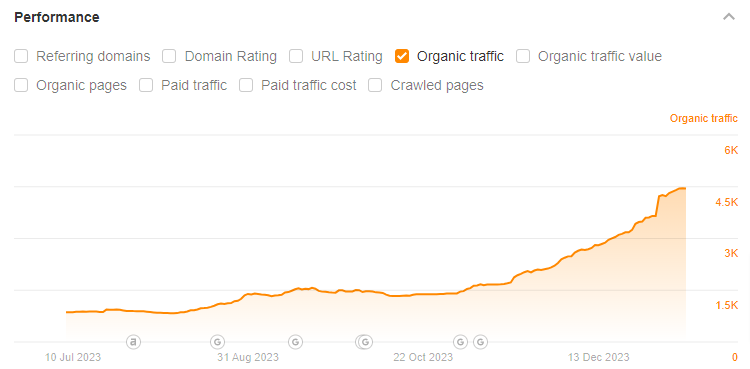Enable the URL Rating checkbox
The width and height of the screenshot is (750, 369).
click(296, 56)
